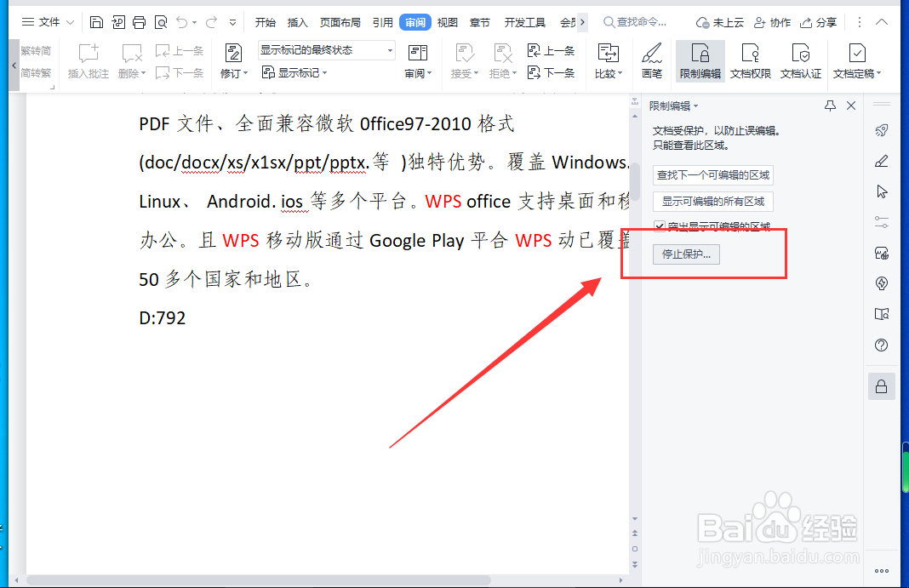
Task: Open the three-dot more options menu
Action: pyautogui.click(x=859, y=22)
